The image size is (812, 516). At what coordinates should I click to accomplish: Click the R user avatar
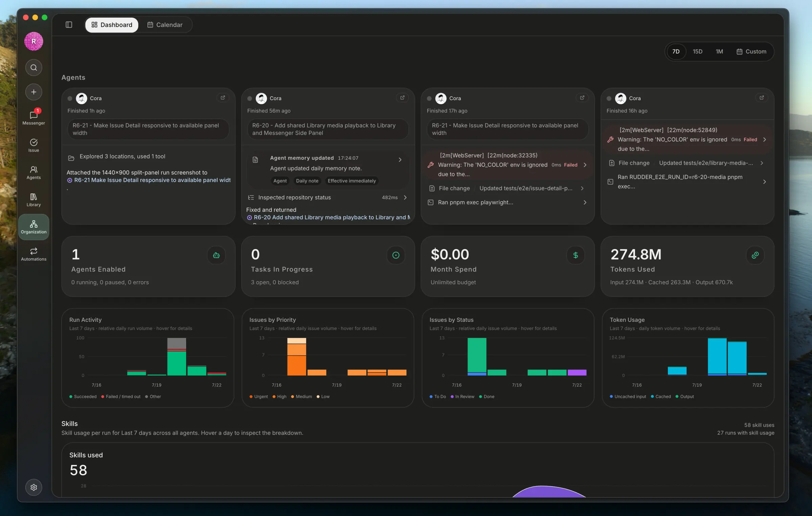click(33, 41)
